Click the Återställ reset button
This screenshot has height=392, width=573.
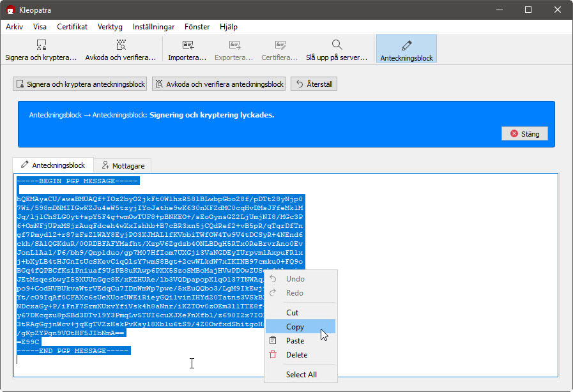pos(314,84)
